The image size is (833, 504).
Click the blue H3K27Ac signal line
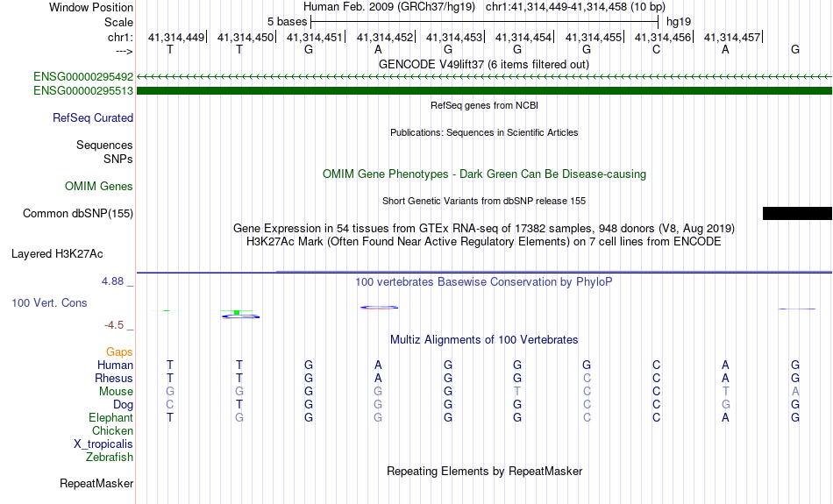point(485,272)
